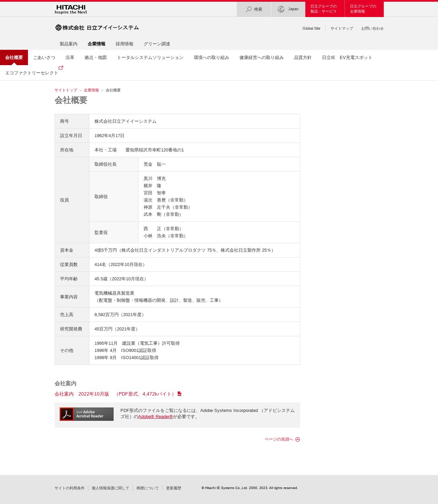Select the 採用情報 main menu
The width and height of the screenshot is (438, 504).
(x=125, y=44)
